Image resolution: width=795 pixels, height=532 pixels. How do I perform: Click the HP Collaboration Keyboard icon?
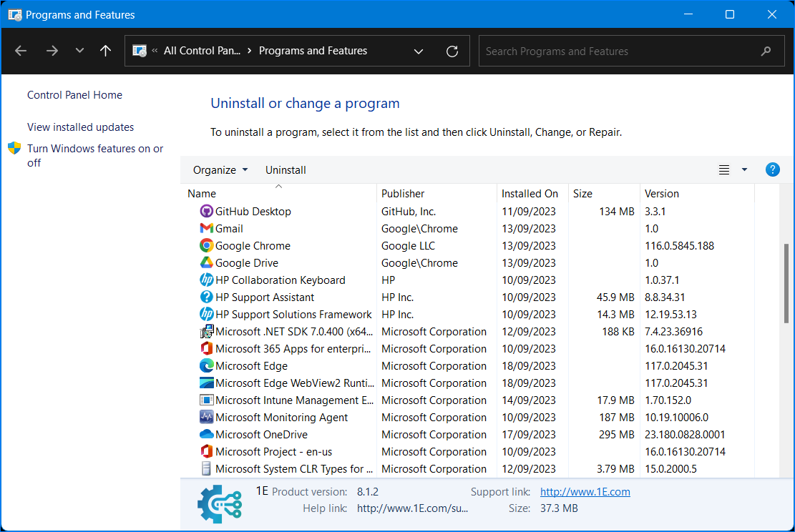206,280
